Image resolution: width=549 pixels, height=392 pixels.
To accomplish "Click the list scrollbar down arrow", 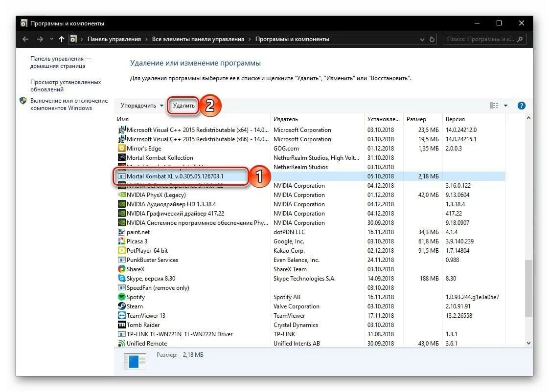I will (528, 343).
